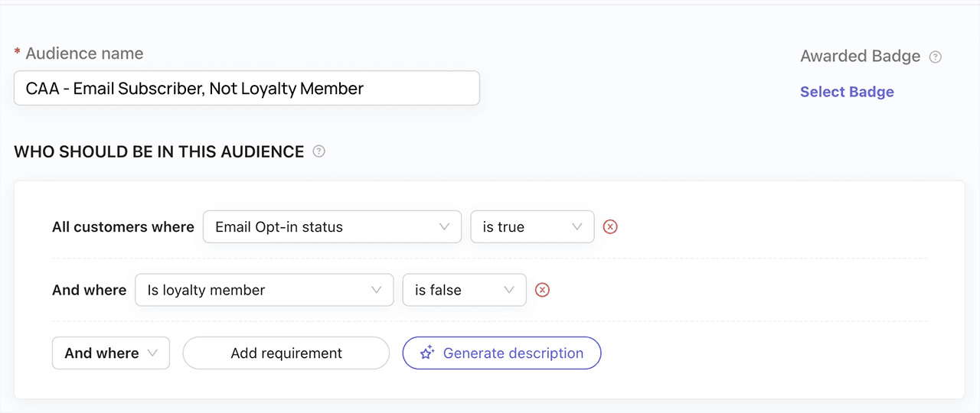Click chevron arrow in the And where selector
The height and width of the screenshot is (413, 980).
tap(152, 353)
